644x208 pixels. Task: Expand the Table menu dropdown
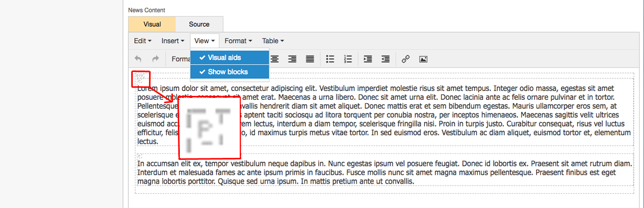point(273,41)
